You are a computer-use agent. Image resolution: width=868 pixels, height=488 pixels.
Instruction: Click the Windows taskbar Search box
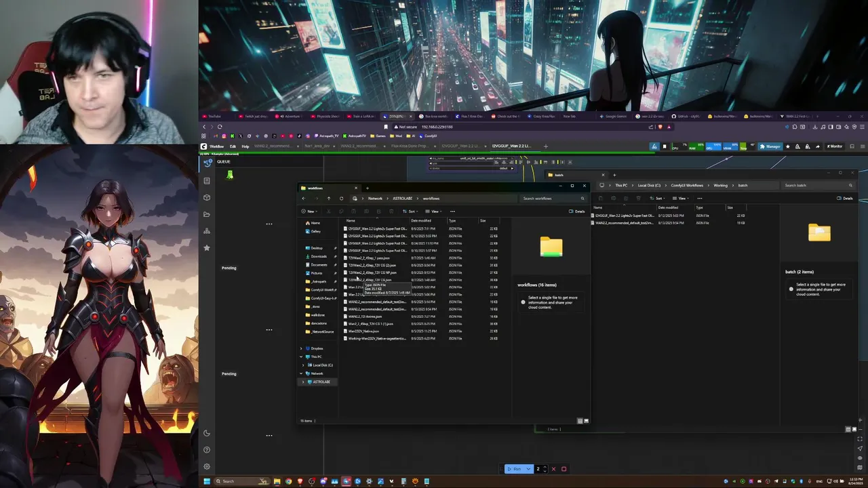241,481
